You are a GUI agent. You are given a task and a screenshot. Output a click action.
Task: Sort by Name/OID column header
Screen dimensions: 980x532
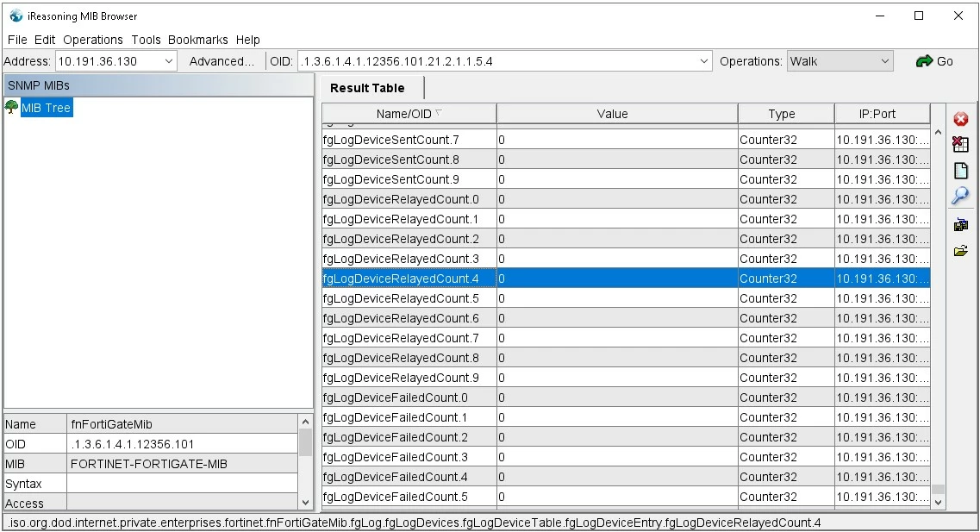409,114
